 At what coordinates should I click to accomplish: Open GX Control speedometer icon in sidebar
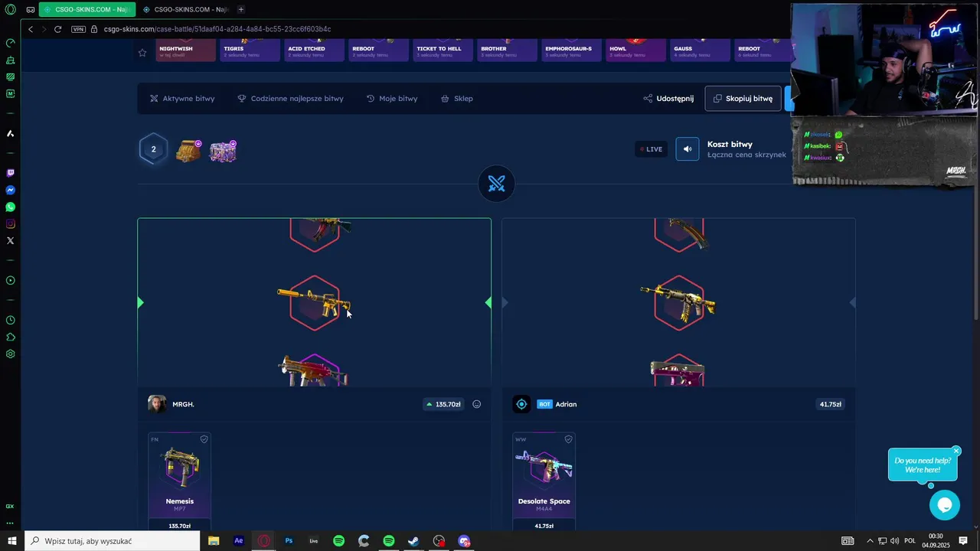coord(10,43)
